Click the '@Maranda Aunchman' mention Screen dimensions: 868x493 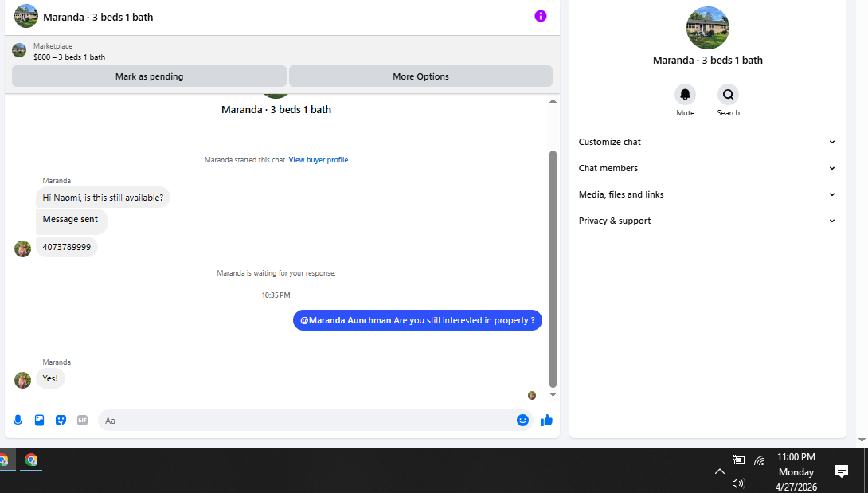click(x=346, y=320)
